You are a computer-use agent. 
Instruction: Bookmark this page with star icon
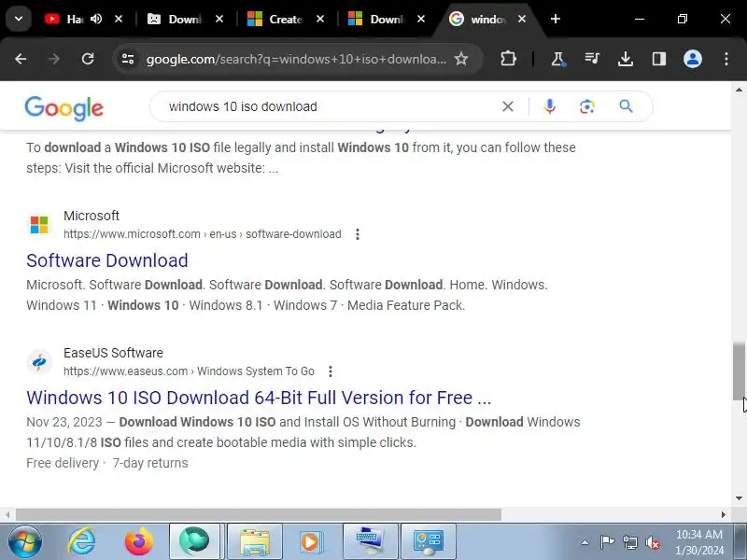coord(461,59)
